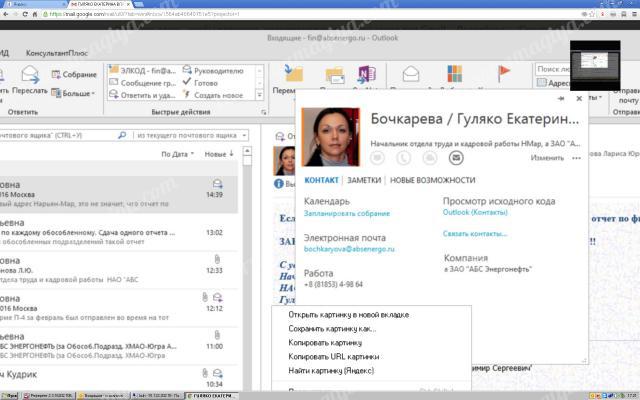Image resolution: width=640 pixels, height=400 pixels.
Task: Click the Создать новое quick step
Action: 213,95
